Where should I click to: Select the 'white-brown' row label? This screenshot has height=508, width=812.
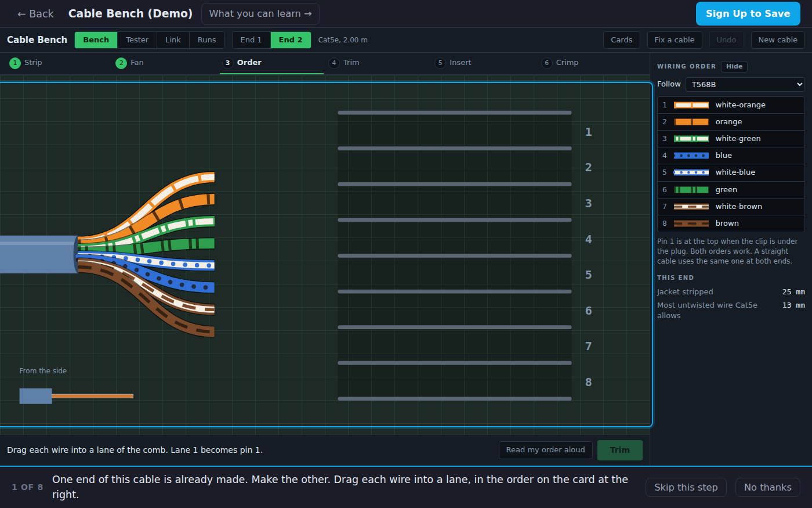point(739,207)
